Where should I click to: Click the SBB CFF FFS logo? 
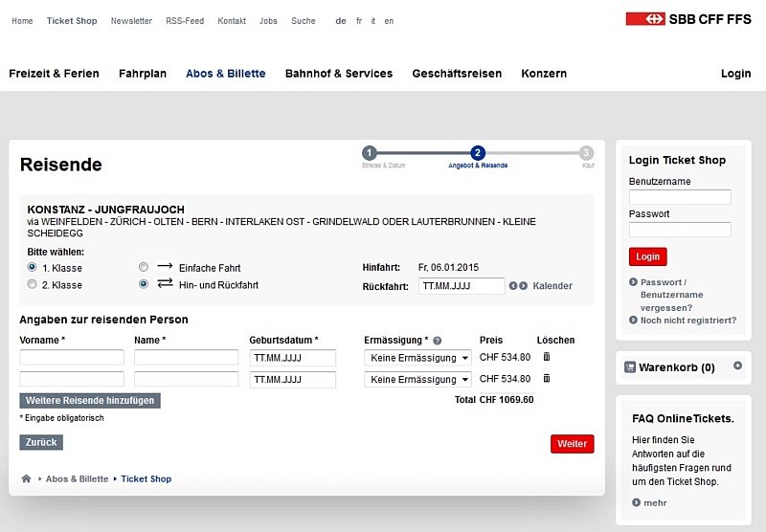click(x=688, y=19)
